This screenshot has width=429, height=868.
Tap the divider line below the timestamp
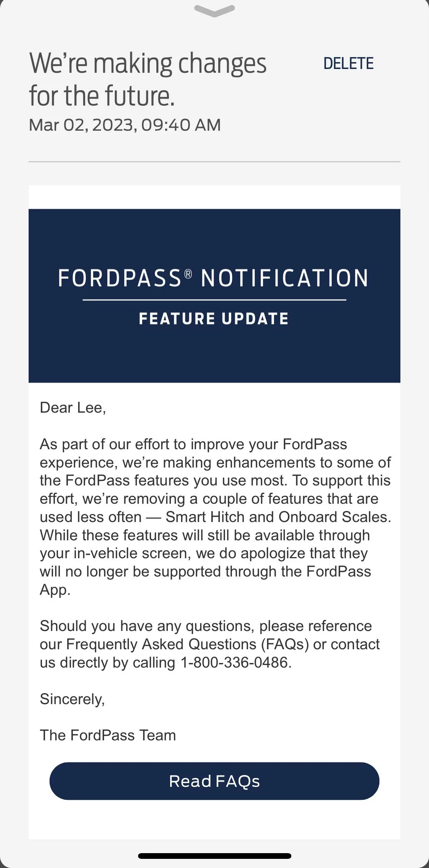[x=214, y=162]
